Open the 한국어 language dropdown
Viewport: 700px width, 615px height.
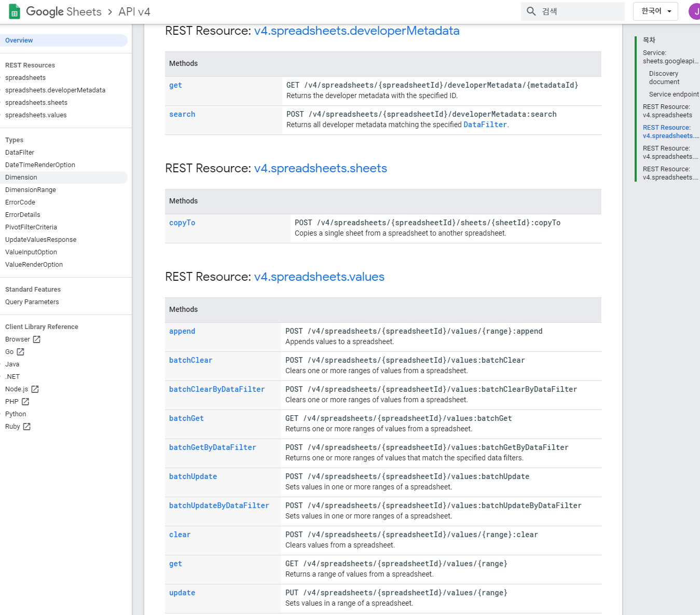coord(656,11)
